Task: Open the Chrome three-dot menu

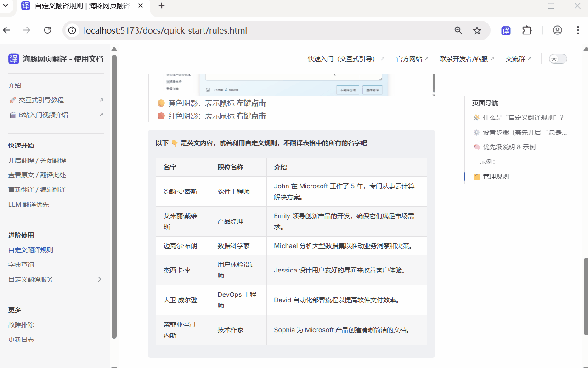Action: [x=578, y=30]
